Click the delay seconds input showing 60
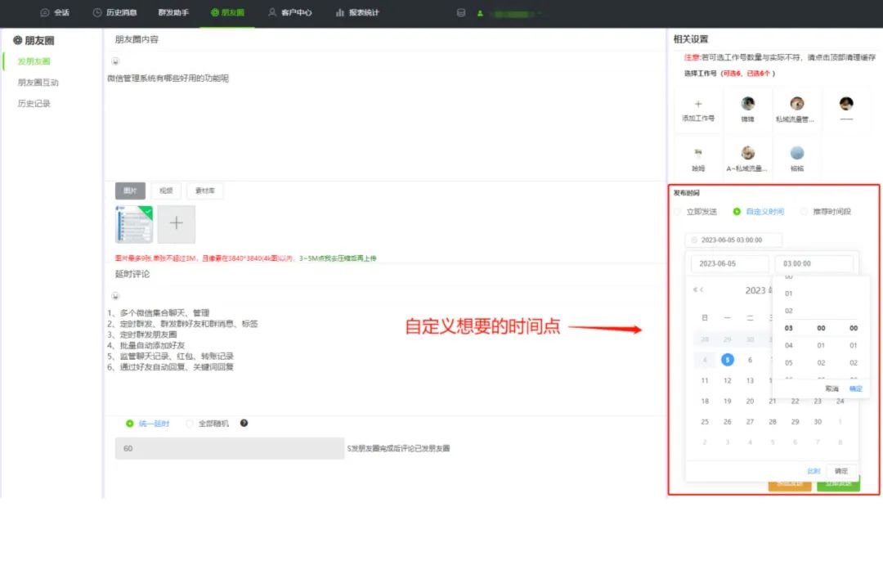The image size is (883, 588). click(229, 448)
